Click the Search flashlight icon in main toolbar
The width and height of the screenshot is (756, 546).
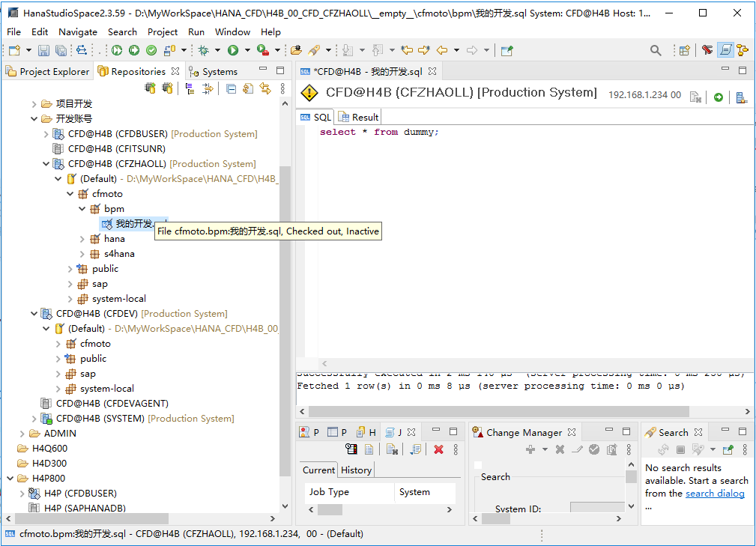tap(315, 50)
